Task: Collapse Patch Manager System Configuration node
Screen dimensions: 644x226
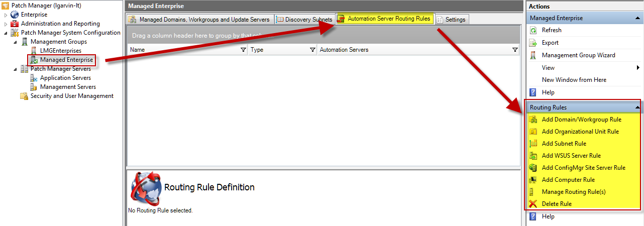Action: click(6, 33)
